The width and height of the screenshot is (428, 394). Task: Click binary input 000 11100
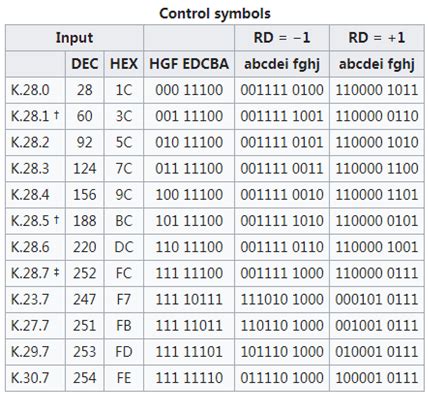tap(189, 90)
